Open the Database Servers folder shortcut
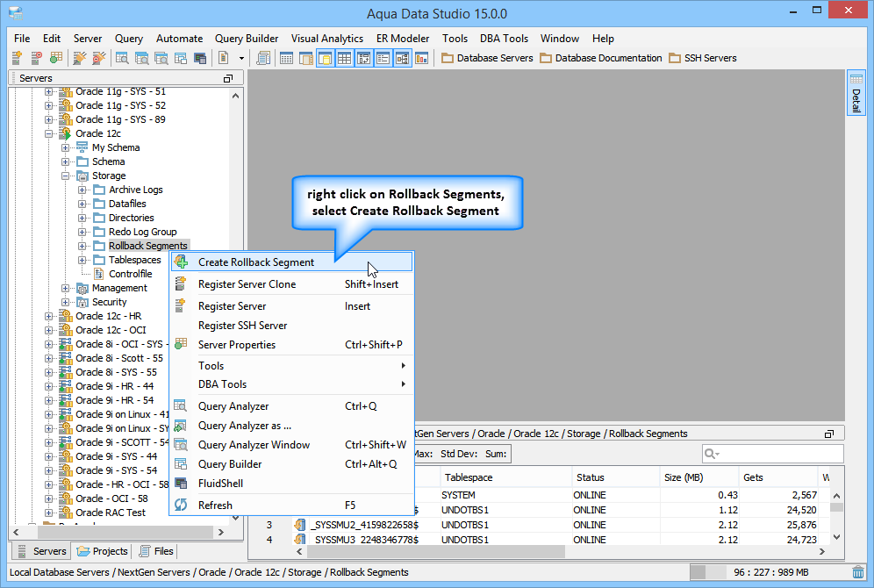 click(487, 58)
